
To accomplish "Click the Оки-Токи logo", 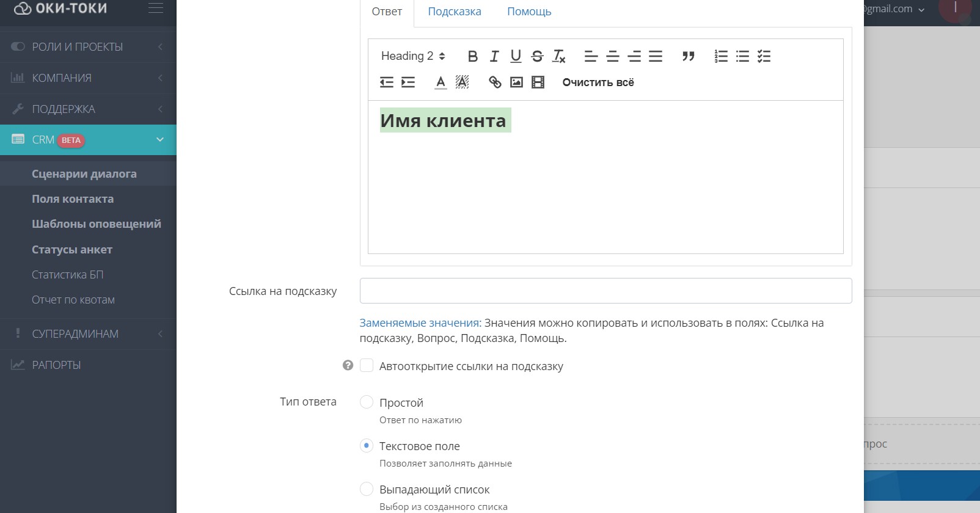I will (60, 9).
